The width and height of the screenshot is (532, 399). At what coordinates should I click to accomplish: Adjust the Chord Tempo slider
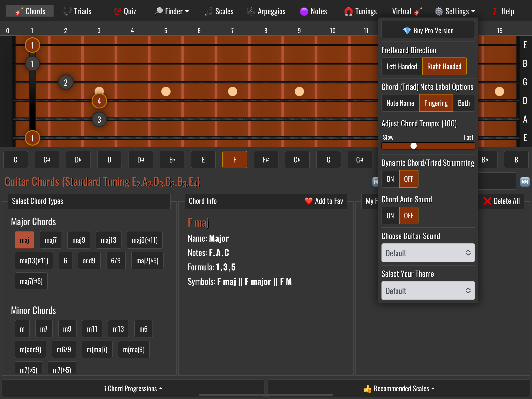(x=428, y=146)
